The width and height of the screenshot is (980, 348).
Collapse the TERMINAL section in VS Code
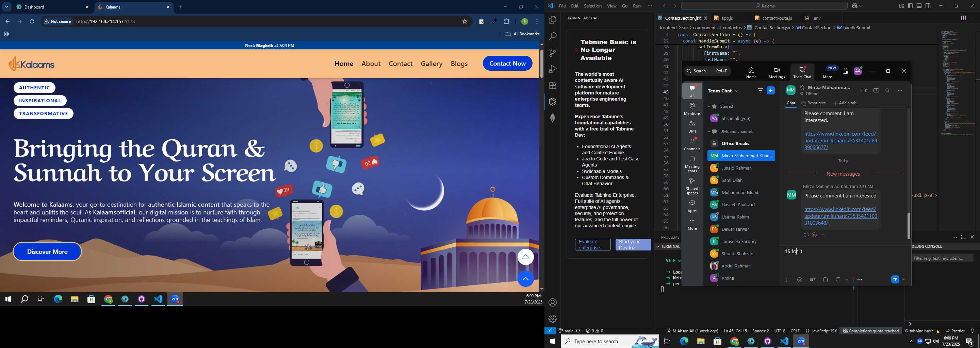(x=658, y=247)
